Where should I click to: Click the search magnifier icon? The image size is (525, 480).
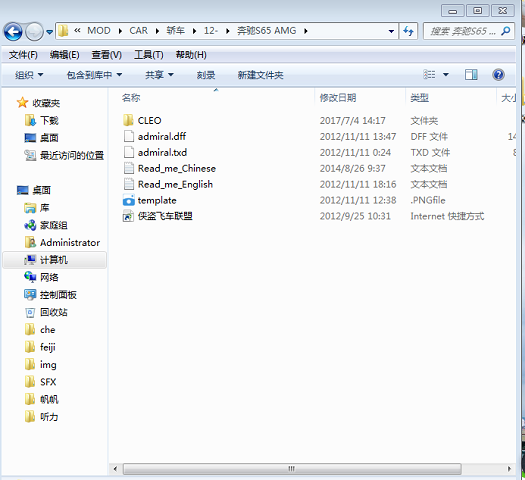pos(506,31)
